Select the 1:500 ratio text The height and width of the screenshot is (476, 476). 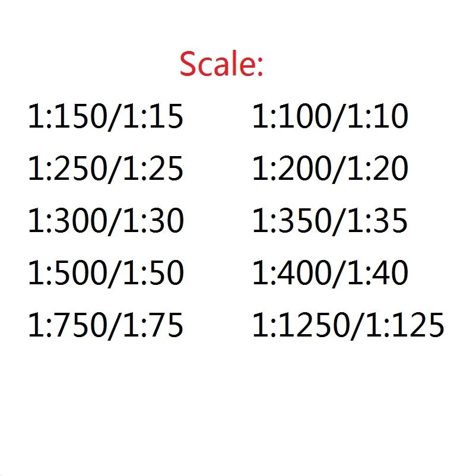click(64, 273)
